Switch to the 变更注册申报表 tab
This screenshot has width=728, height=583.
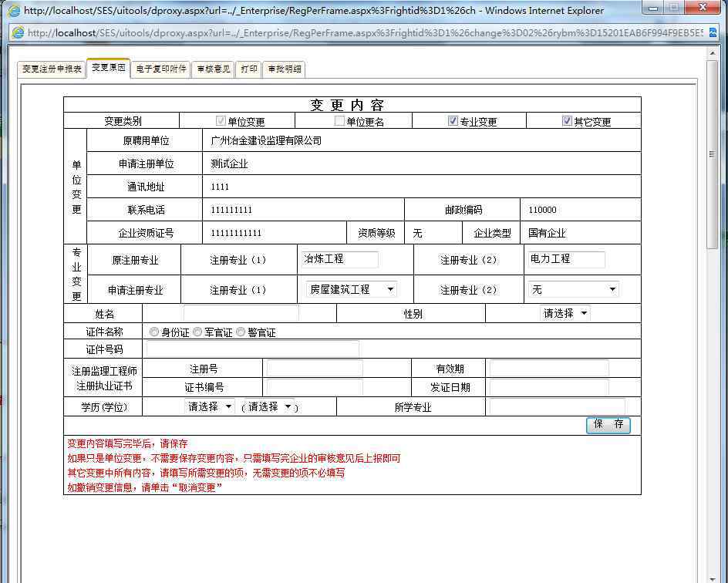click(52, 69)
